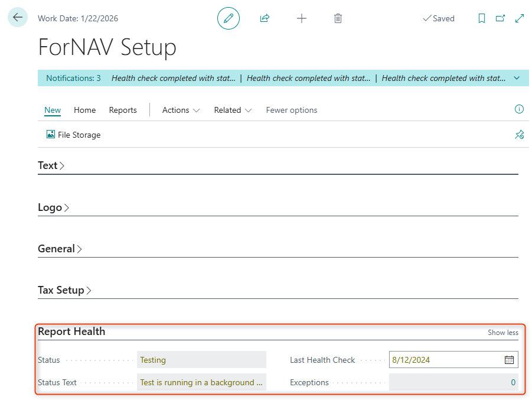Expand the Tax Setup section

tap(64, 290)
